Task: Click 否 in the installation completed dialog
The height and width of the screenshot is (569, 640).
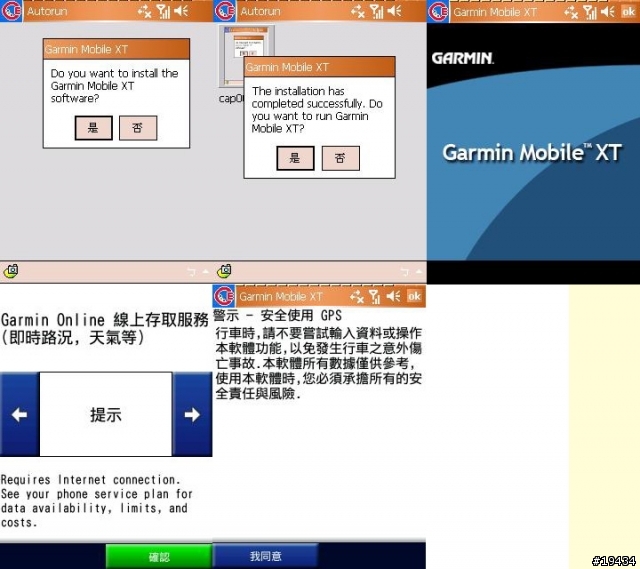Action: click(x=340, y=158)
